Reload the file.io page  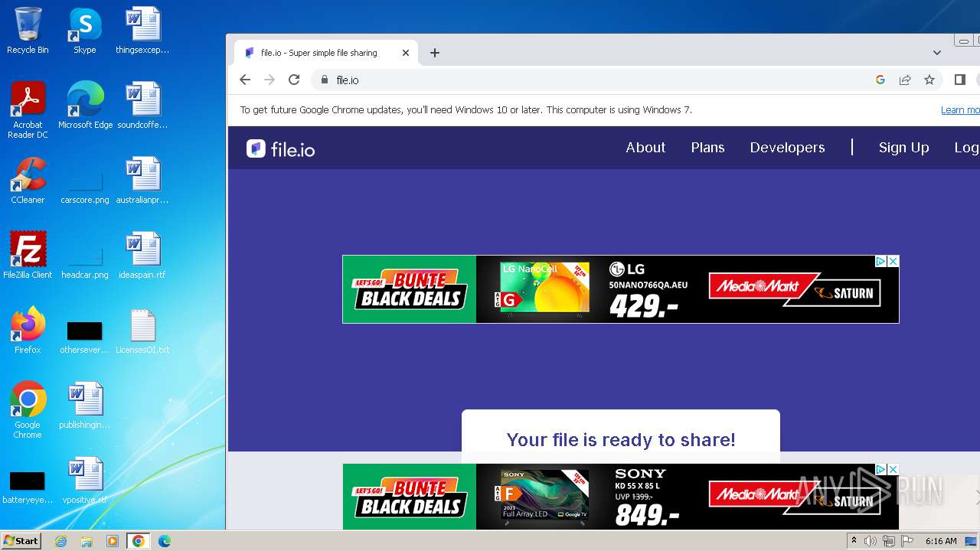click(x=294, y=80)
